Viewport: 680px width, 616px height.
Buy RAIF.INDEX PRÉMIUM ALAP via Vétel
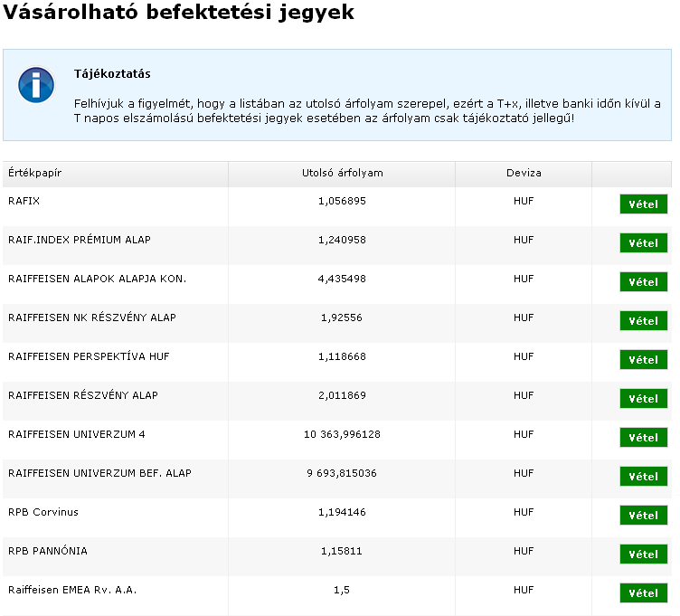tap(644, 243)
